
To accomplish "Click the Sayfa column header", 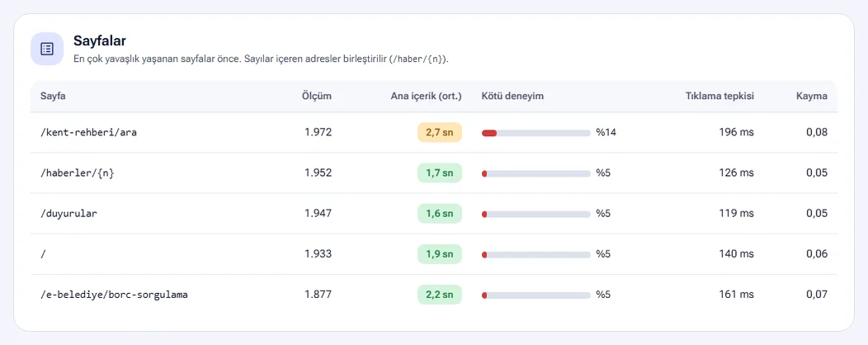I will coord(53,97).
